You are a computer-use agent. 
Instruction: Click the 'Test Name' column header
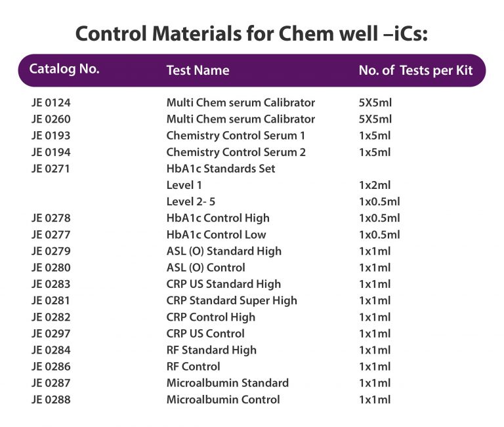tap(198, 70)
